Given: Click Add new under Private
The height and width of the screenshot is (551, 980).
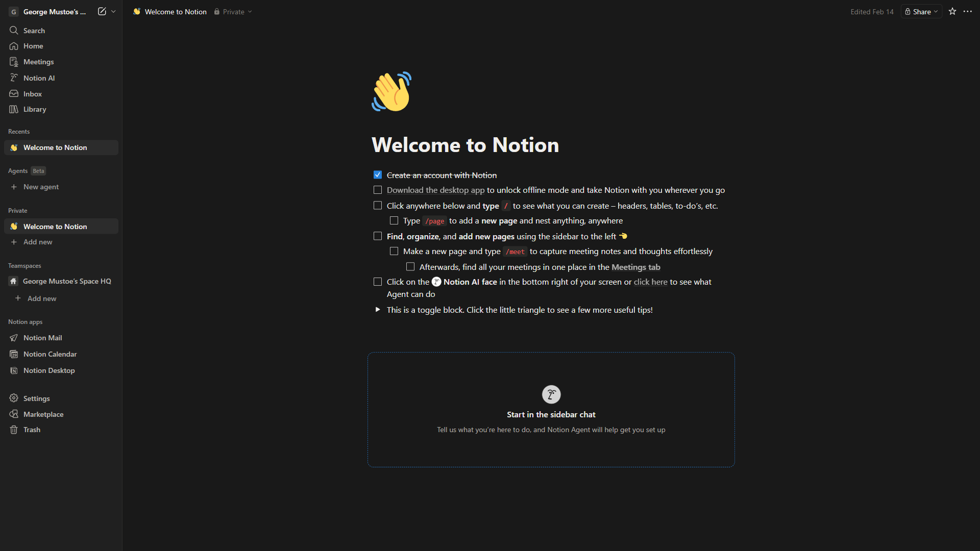Looking at the screenshot, I should pyautogui.click(x=61, y=242).
